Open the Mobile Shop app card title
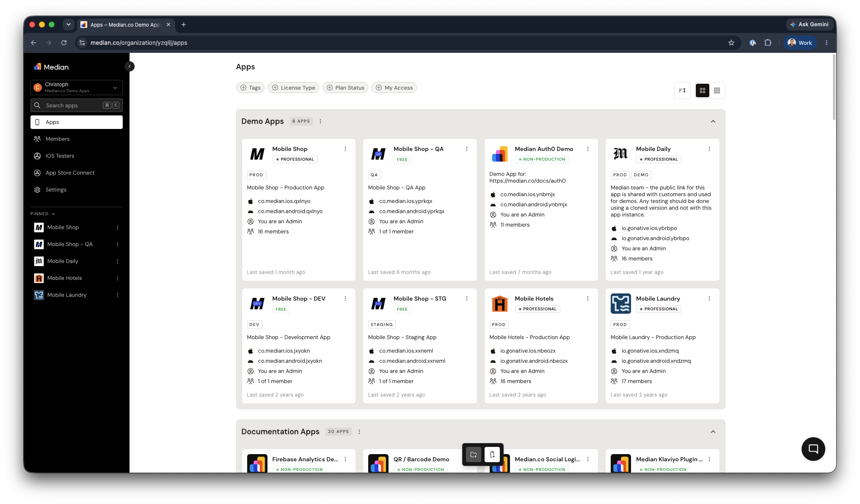Image resolution: width=860 pixels, height=504 pixels. [289, 149]
